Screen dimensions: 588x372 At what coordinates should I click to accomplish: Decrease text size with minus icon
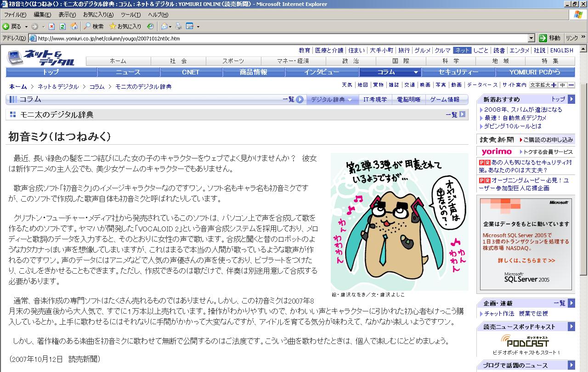[x=571, y=85]
